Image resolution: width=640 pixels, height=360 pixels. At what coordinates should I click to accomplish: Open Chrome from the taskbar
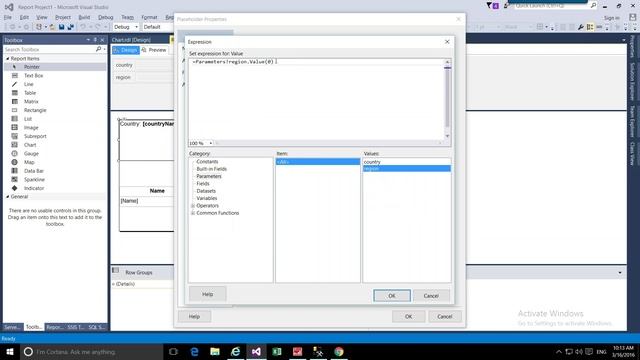point(338,351)
